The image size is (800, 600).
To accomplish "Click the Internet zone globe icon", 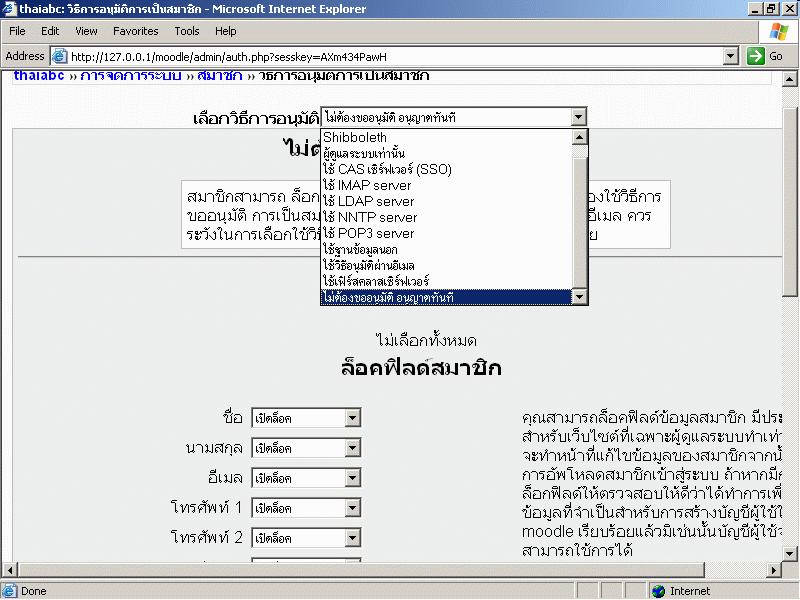I will tap(658, 591).
